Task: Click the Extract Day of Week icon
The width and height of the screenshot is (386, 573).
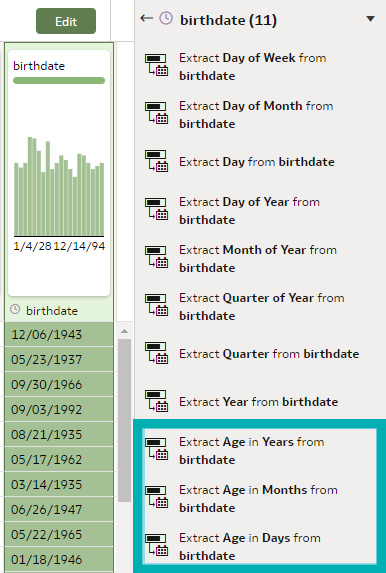Action: [156, 65]
